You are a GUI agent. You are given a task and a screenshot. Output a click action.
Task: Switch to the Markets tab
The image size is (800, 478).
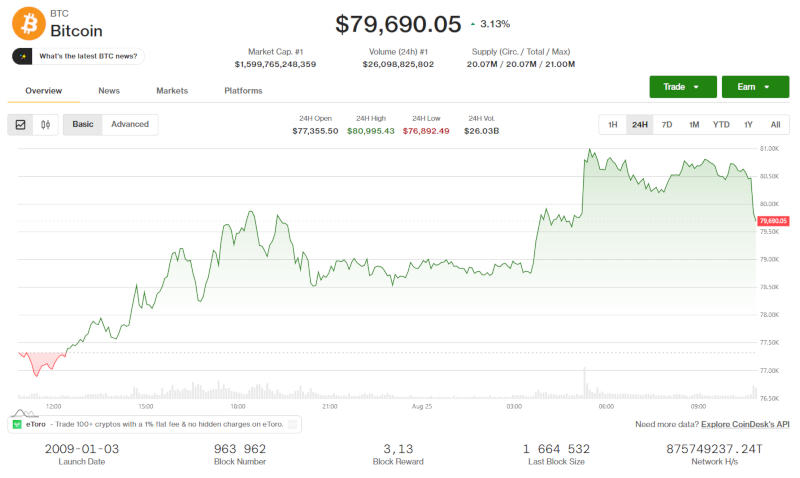(172, 91)
